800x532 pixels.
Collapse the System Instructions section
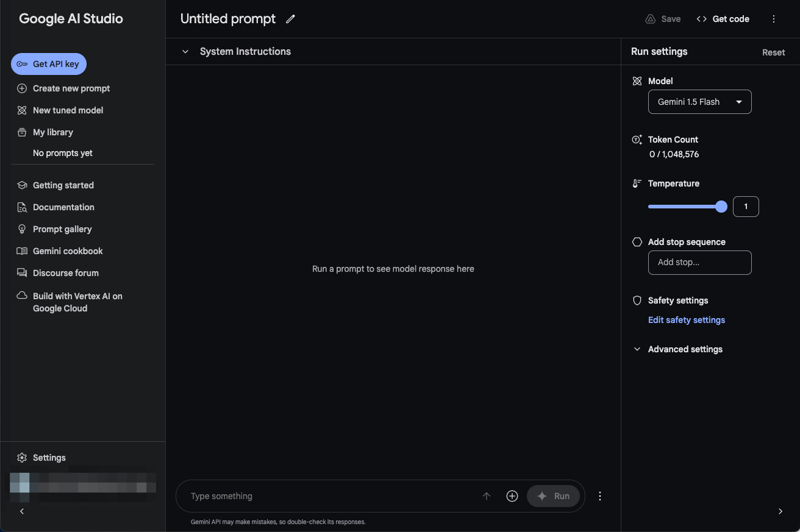185,52
